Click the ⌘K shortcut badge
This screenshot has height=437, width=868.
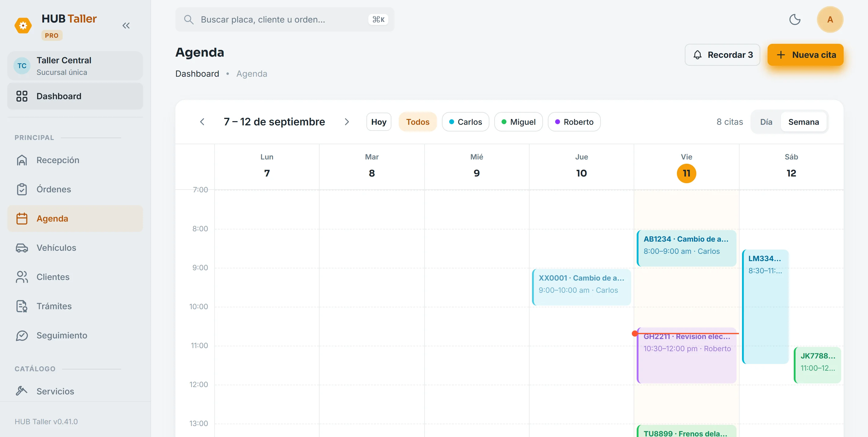(x=378, y=19)
